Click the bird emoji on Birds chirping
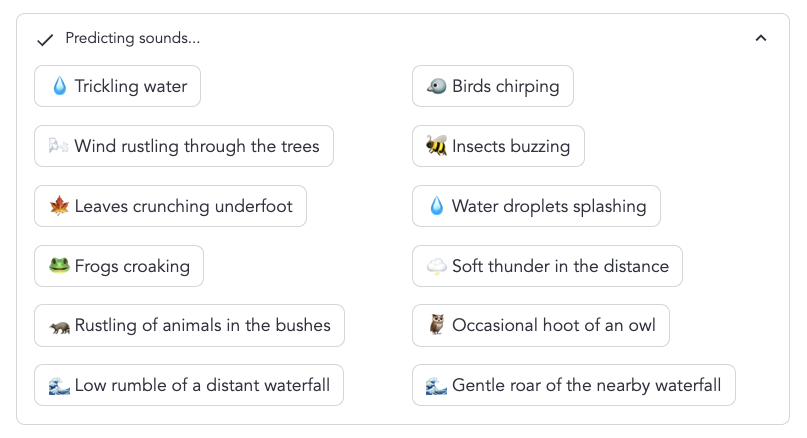 click(437, 87)
